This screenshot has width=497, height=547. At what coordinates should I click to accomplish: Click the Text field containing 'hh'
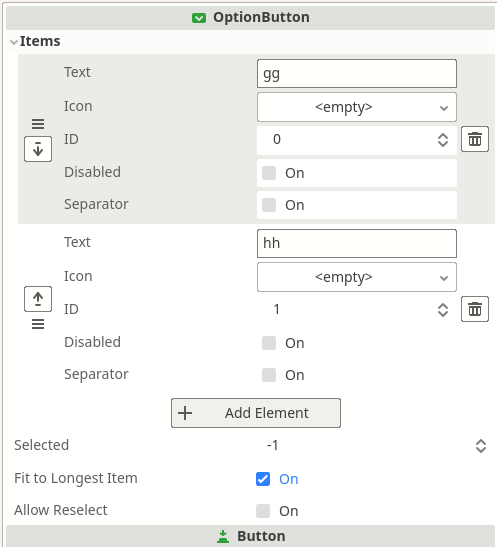(x=357, y=243)
